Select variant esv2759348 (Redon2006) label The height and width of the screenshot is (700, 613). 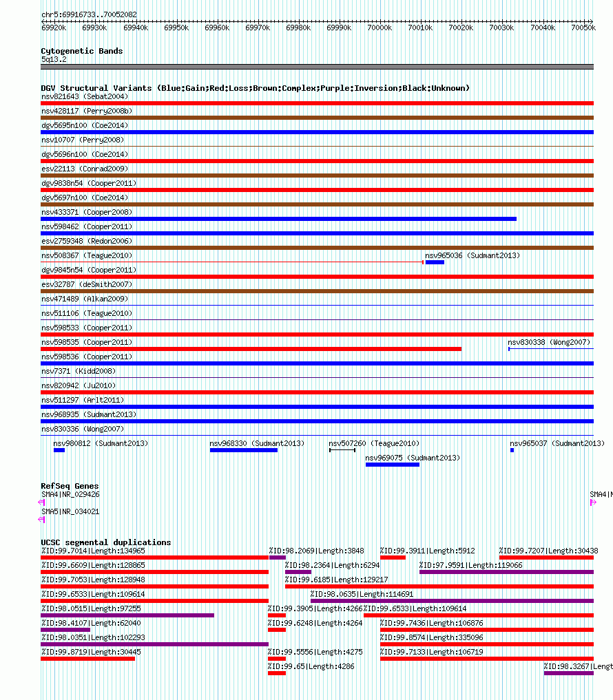87,241
